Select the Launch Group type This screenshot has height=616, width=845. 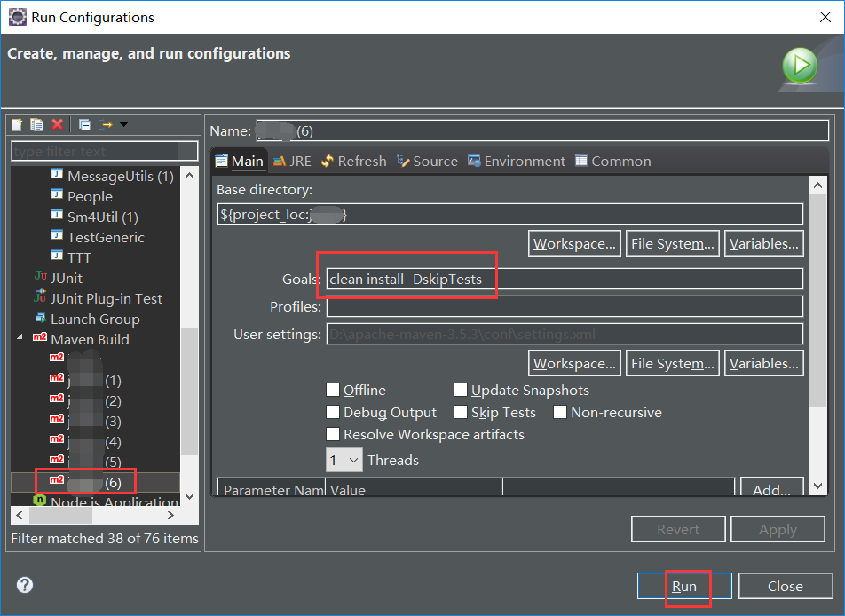point(87,319)
